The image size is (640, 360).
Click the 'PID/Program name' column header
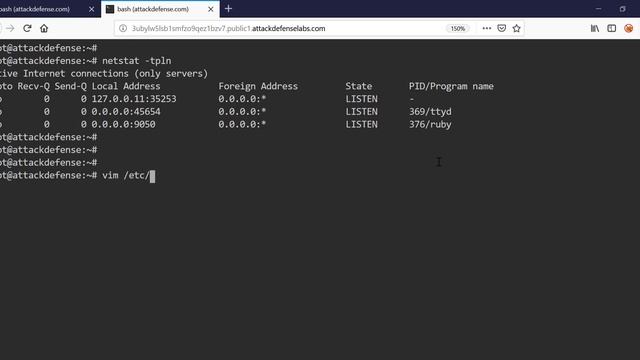coord(451,86)
